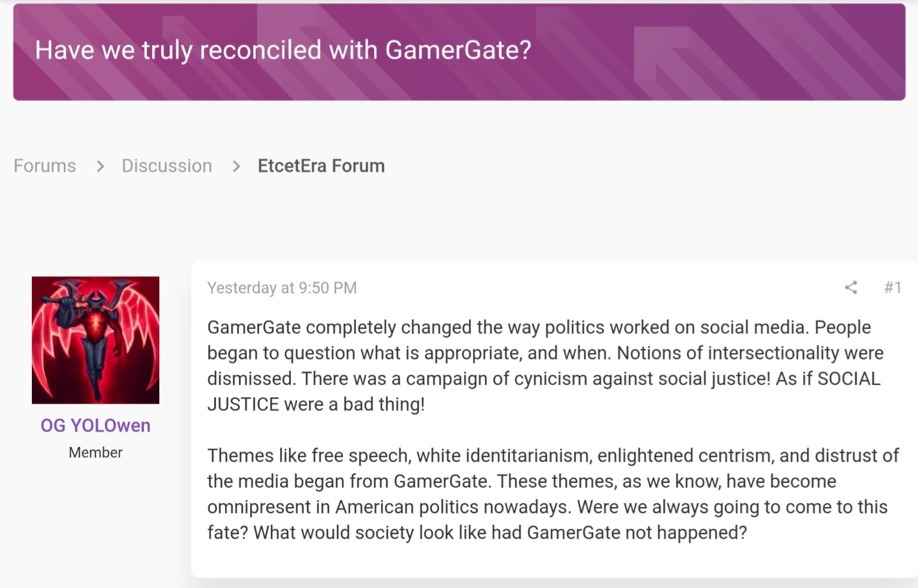This screenshot has height=588, width=918.
Task: Click the capitalized SOCIAL JUSTICE text
Action: pos(848,379)
